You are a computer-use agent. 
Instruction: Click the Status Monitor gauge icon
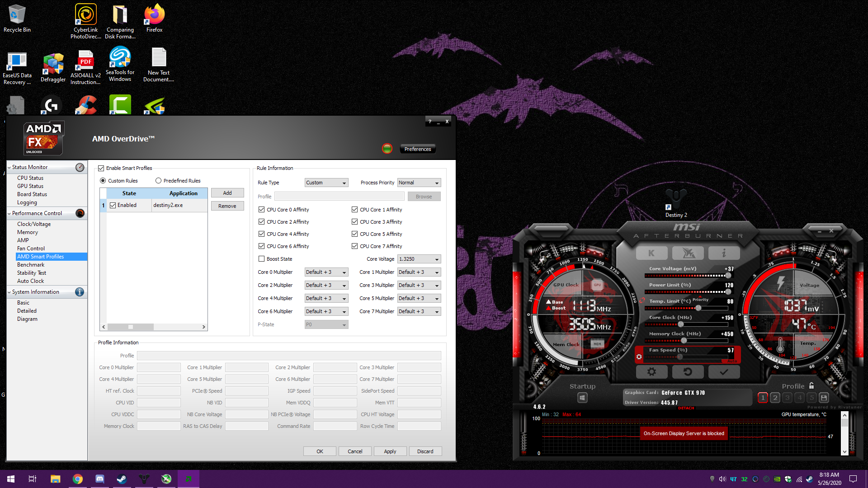[x=80, y=167]
